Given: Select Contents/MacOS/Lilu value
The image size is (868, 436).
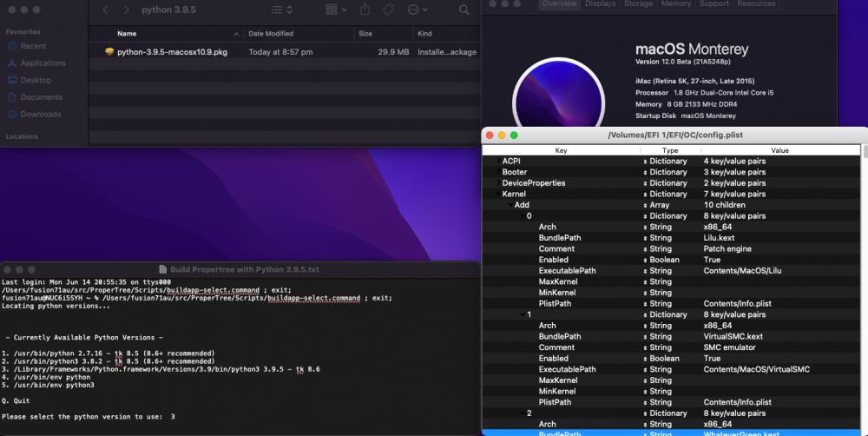Looking at the screenshot, I should click(742, 271).
